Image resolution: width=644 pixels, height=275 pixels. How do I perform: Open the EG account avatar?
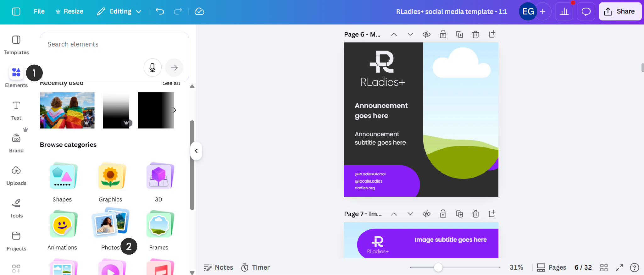click(x=528, y=12)
